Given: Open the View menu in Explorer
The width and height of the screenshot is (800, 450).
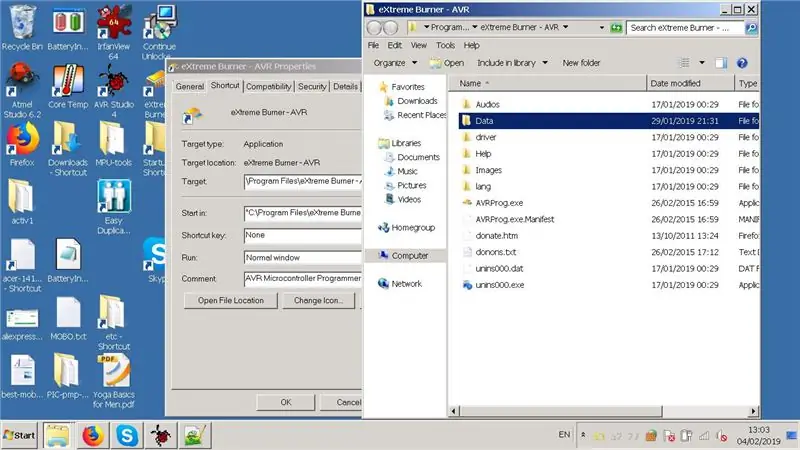Looking at the screenshot, I should 418,45.
